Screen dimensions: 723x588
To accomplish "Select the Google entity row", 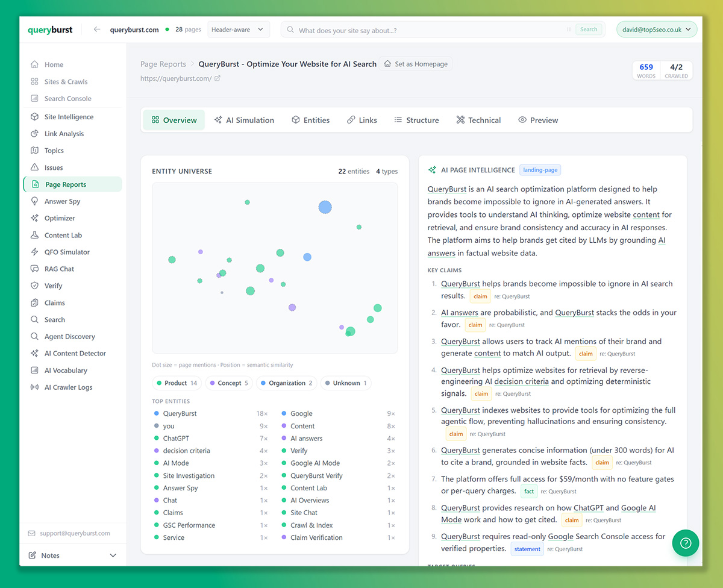I will (339, 413).
